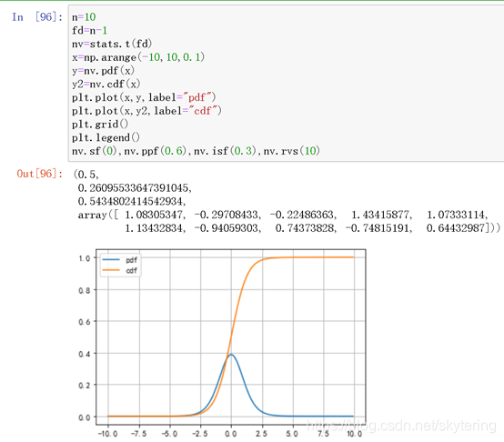Screen dimensions: 504x442
Task: Click array value -0.94059303
Action: (x=227, y=228)
